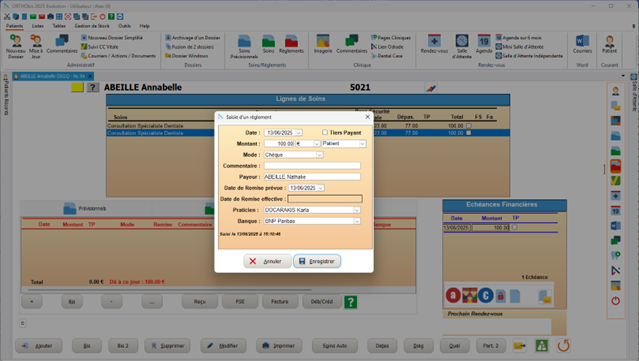
Task: Click the Rendez-vous calendar plus icon
Action: pyautogui.click(x=434, y=44)
